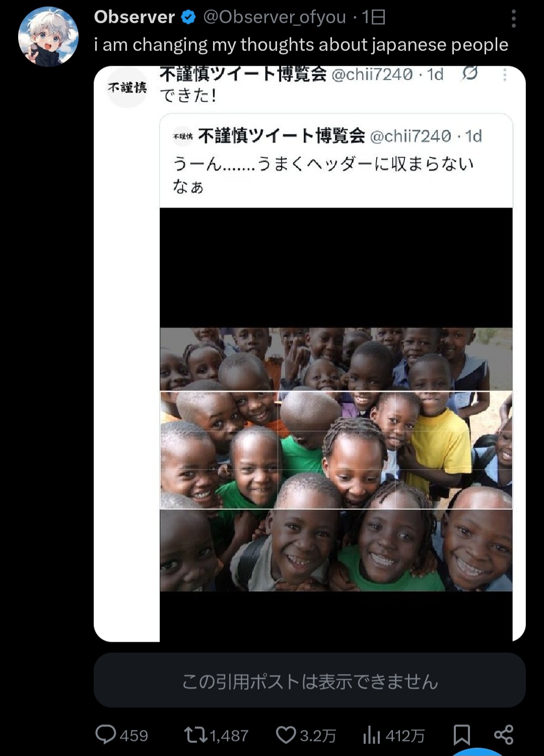Open the quoted うーん tweet by @chii7240
544x756 pixels.
[336, 161]
